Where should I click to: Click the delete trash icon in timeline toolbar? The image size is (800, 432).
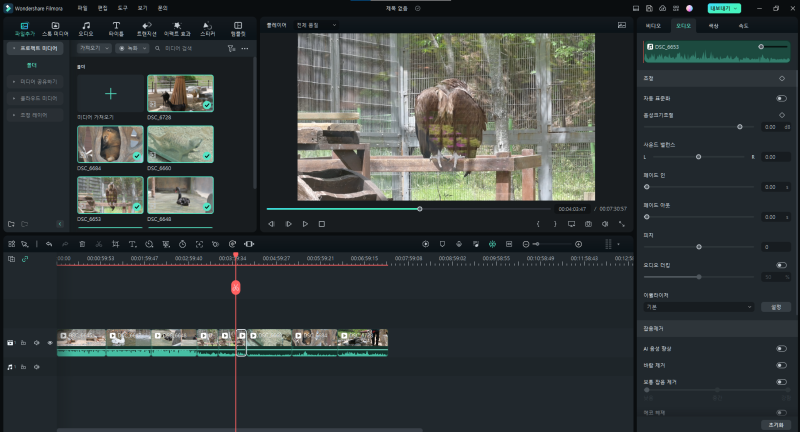(x=82, y=244)
